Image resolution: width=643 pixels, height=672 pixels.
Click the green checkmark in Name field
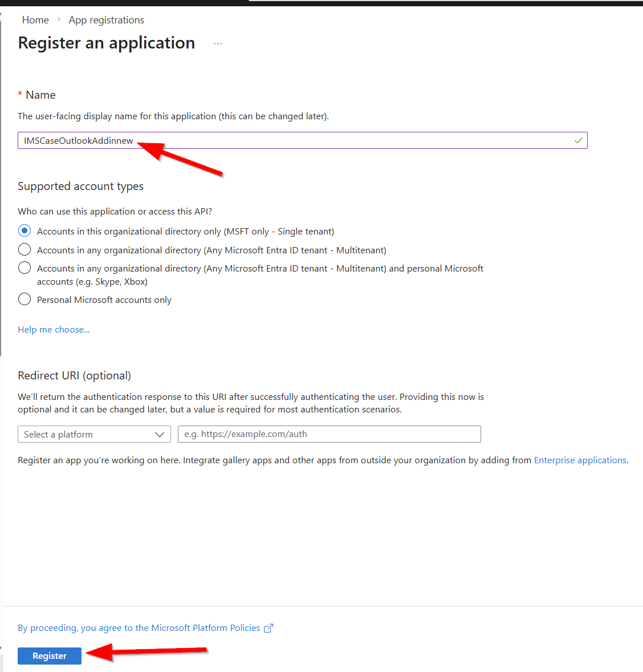579,140
